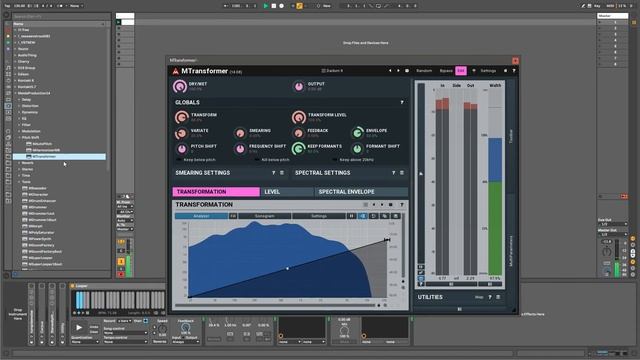640x360 pixels.
Task: Toggle the Sonogram button in graph toolbar
Action: 264,216
